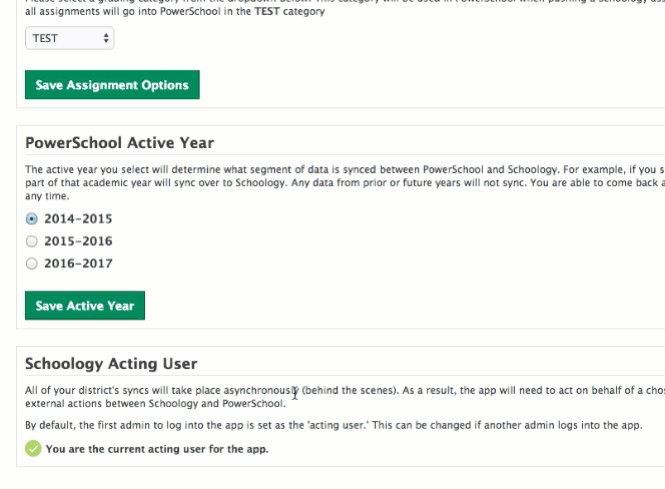This screenshot has width=665, height=489.
Task: Select the 2014-2015 active year
Action: tap(32, 219)
